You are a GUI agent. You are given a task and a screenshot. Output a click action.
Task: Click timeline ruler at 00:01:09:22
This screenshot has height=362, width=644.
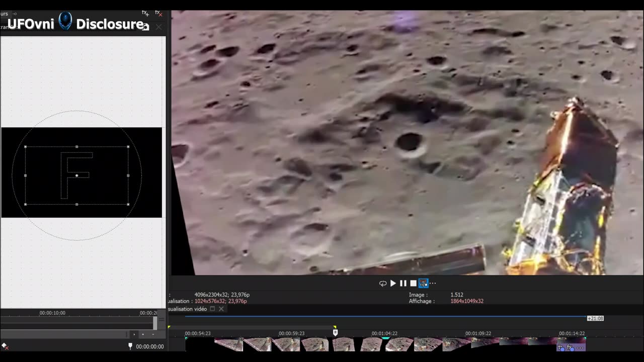click(x=478, y=333)
